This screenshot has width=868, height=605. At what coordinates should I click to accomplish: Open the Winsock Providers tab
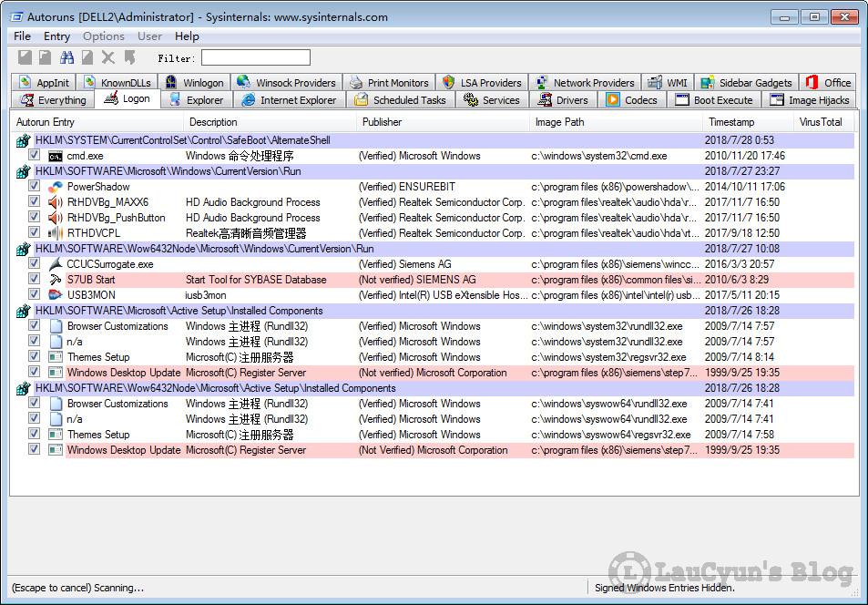(x=287, y=83)
